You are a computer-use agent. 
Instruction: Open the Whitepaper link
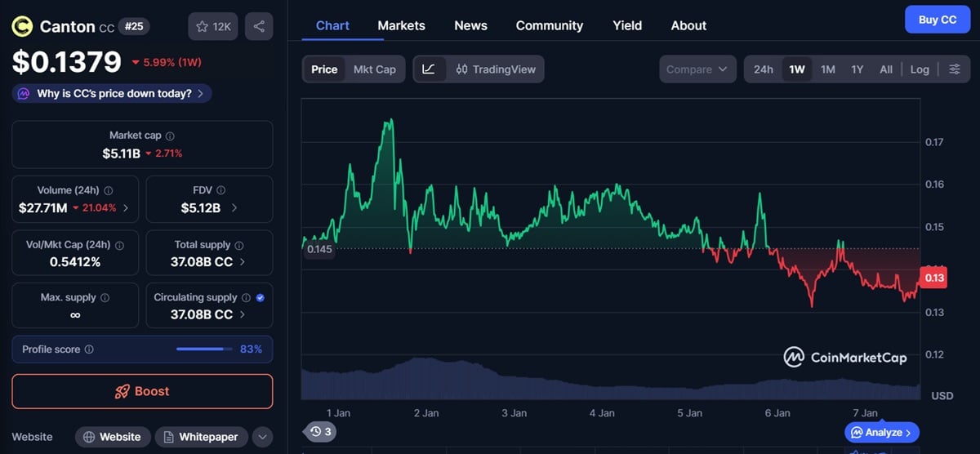(201, 437)
